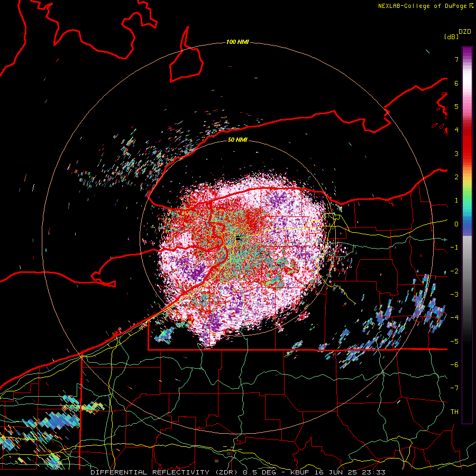Click the color bar tick label "-4"

454,318
